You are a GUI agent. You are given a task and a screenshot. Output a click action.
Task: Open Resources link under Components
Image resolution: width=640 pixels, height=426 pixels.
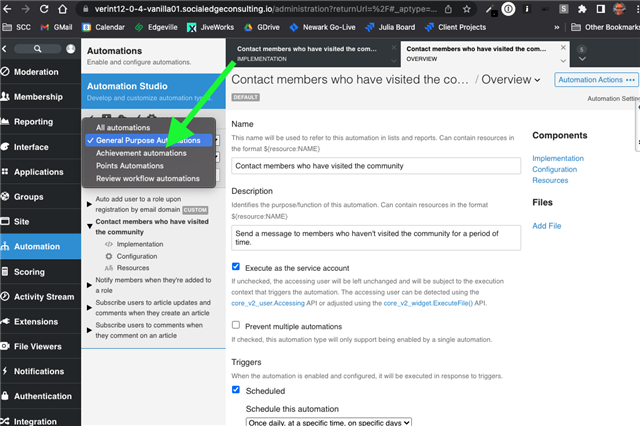550,180
